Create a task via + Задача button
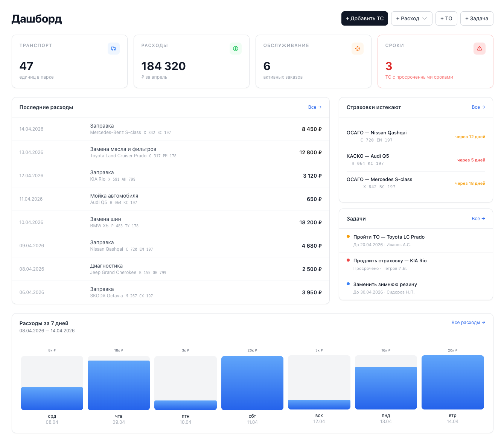 click(477, 18)
